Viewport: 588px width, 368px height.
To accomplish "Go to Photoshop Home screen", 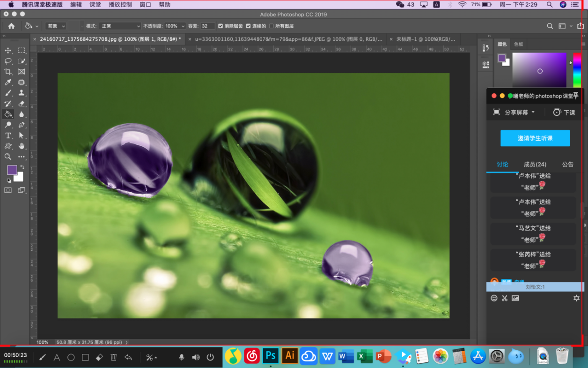I will tap(11, 26).
